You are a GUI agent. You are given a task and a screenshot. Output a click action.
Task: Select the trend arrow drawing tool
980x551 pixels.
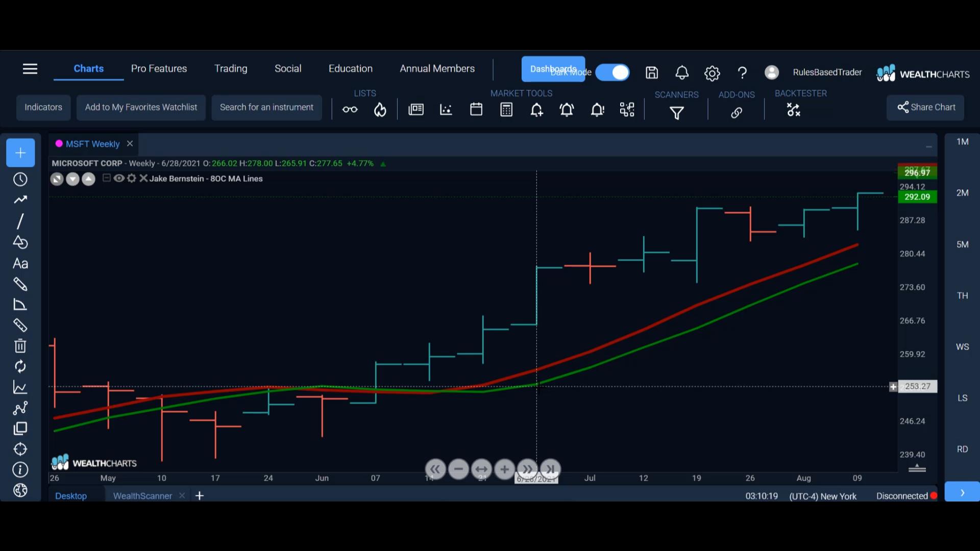pyautogui.click(x=20, y=200)
